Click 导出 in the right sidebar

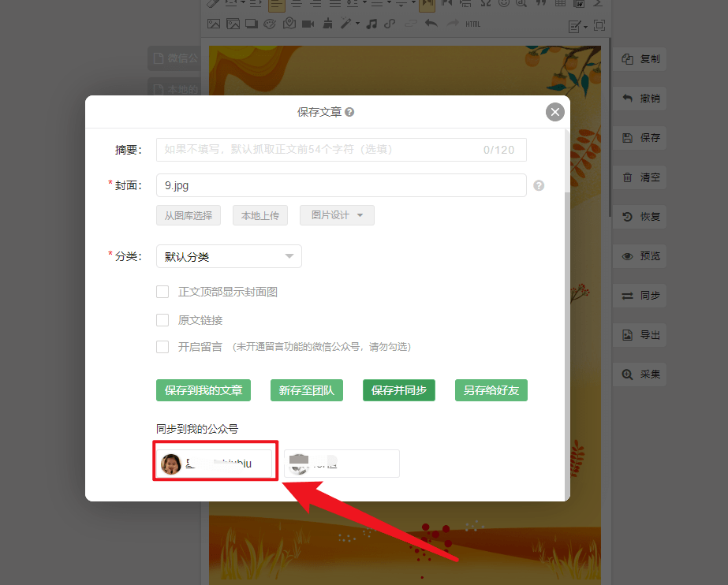pos(640,335)
